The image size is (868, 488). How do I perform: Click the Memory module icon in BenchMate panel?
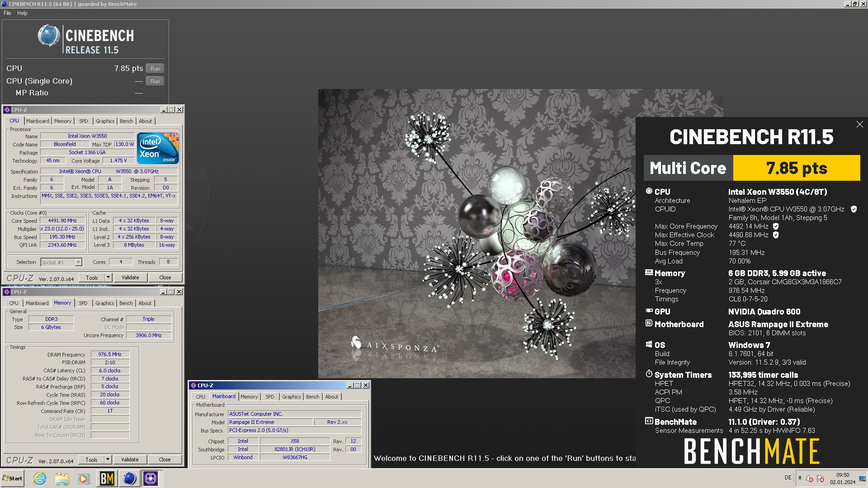(x=649, y=272)
